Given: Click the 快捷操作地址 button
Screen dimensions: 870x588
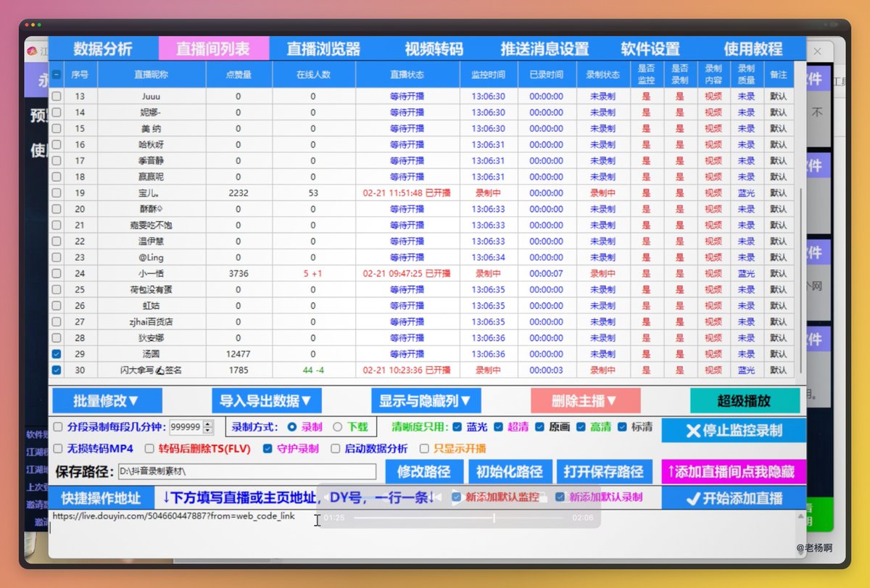Looking at the screenshot, I should click(101, 498).
